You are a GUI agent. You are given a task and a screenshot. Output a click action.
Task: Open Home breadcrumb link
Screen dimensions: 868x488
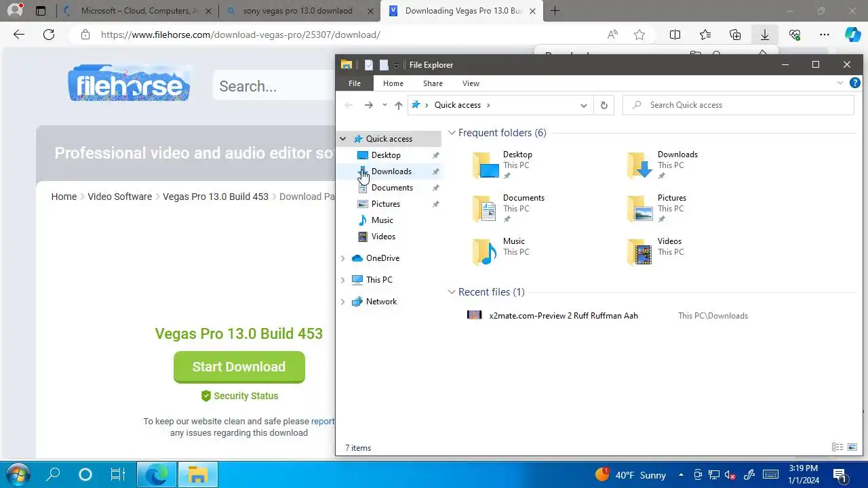[64, 197]
